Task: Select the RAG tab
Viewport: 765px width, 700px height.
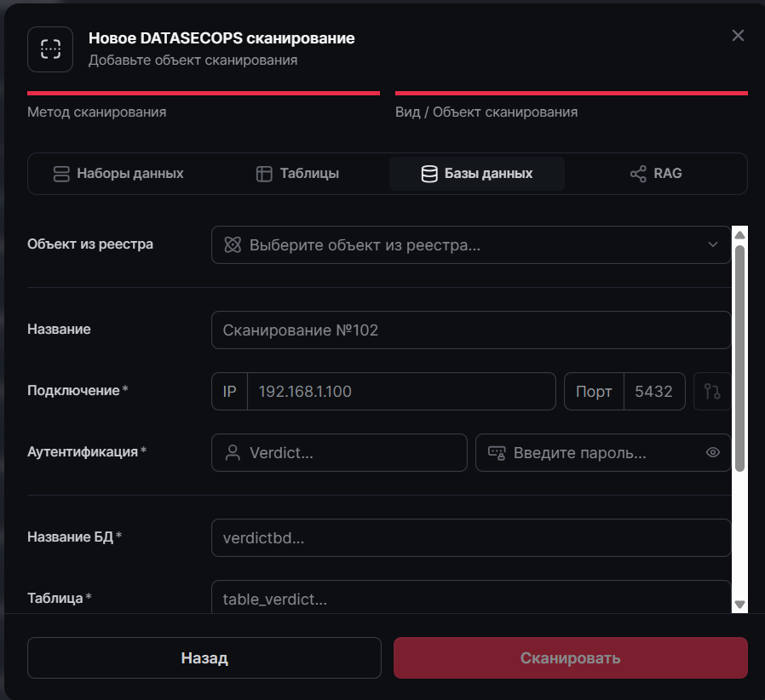Action: 656,174
